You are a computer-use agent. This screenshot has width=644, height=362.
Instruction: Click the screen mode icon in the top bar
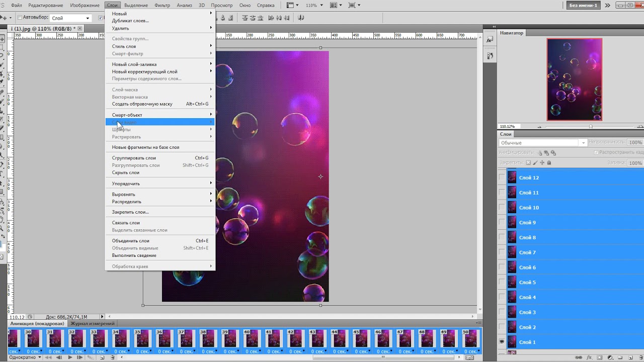(352, 5)
